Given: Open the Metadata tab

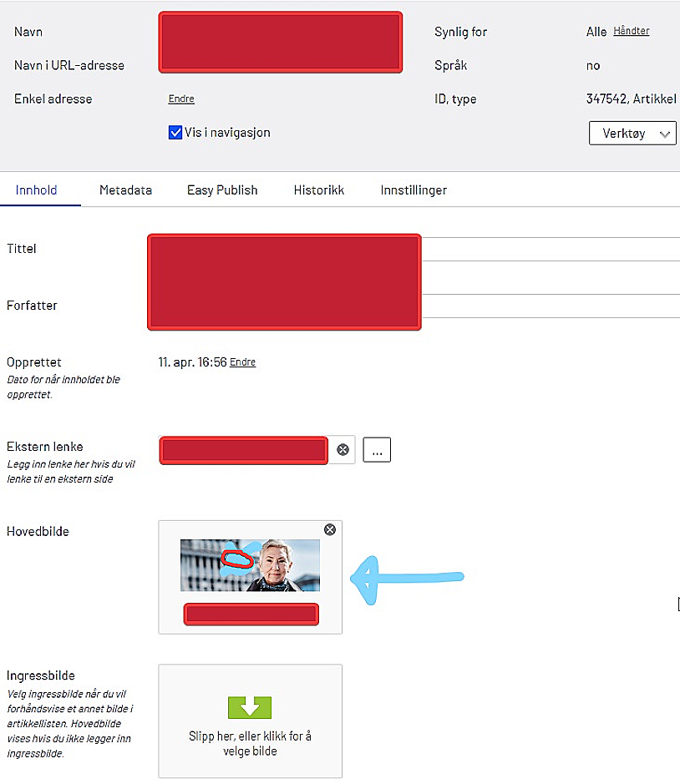Looking at the screenshot, I should tap(125, 190).
